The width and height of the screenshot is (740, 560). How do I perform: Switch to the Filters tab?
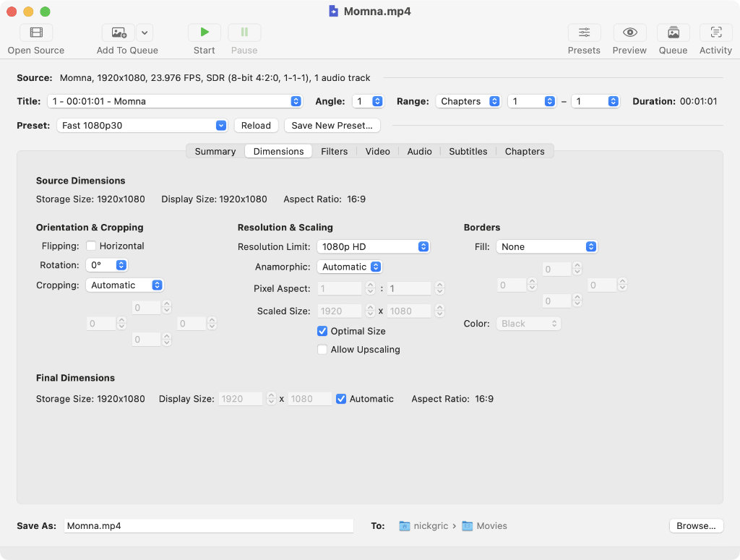[334, 152]
